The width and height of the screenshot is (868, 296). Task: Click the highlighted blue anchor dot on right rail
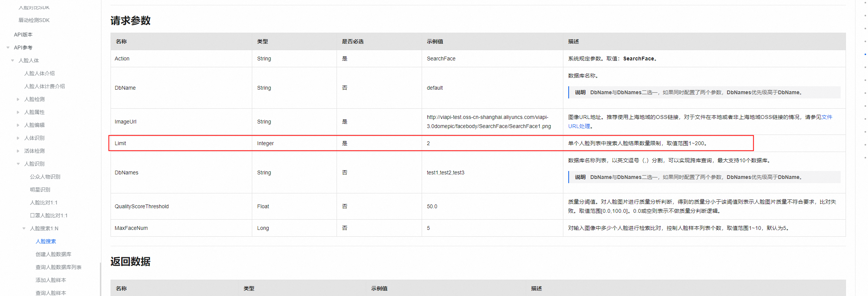[x=865, y=54]
